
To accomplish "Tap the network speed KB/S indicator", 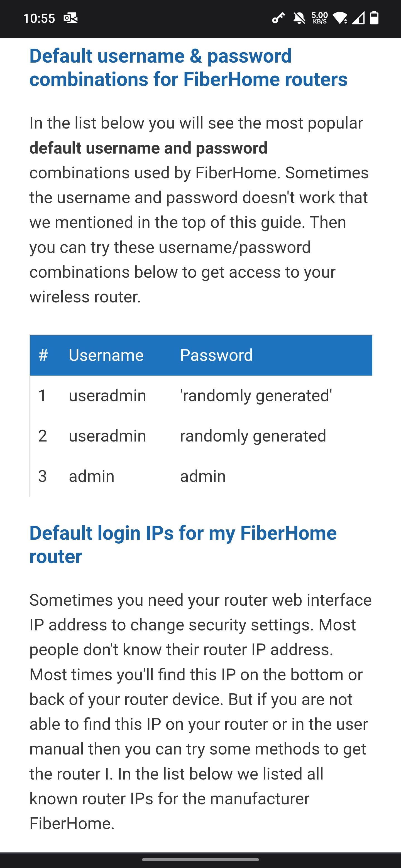I will pos(319,18).
